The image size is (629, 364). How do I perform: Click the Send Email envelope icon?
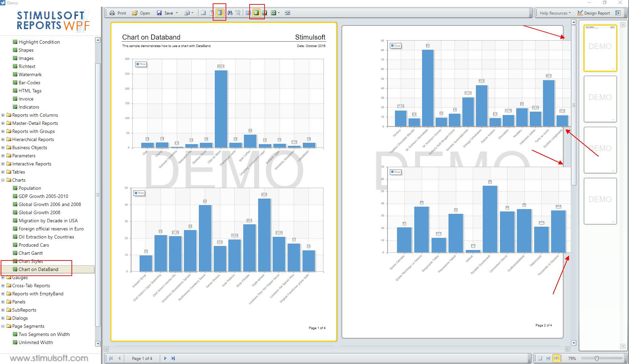(x=187, y=13)
